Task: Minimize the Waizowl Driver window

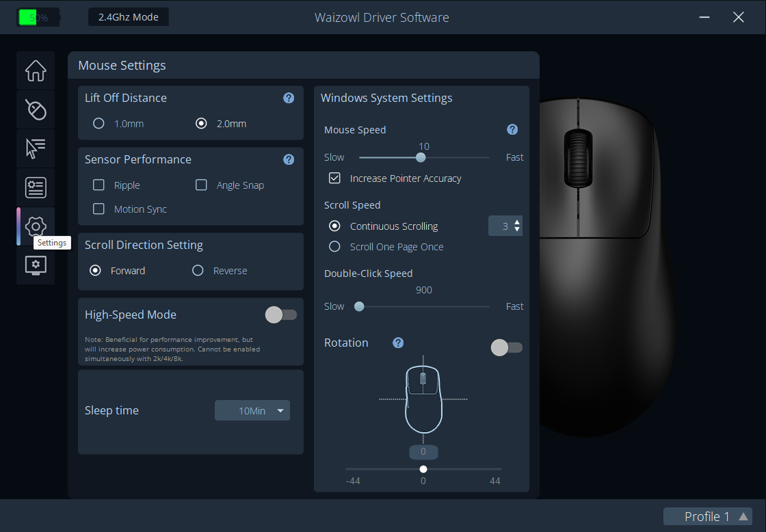Action: pos(704,17)
